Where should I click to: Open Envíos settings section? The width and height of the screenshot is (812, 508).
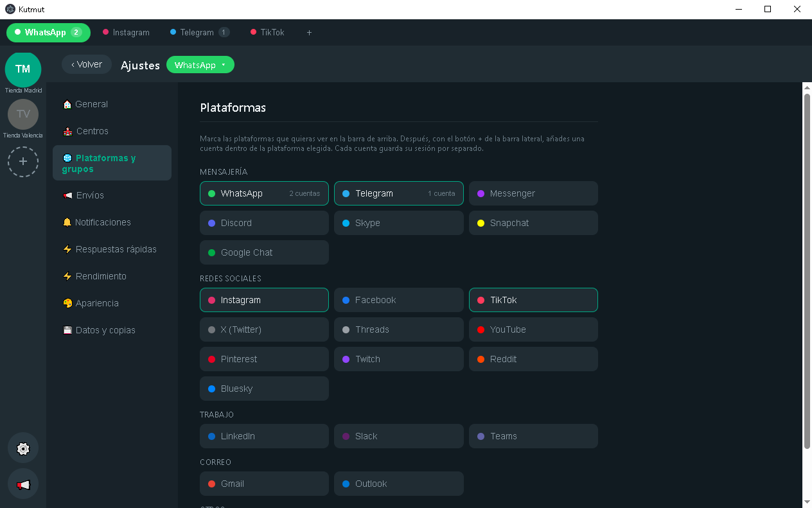pos(112,195)
